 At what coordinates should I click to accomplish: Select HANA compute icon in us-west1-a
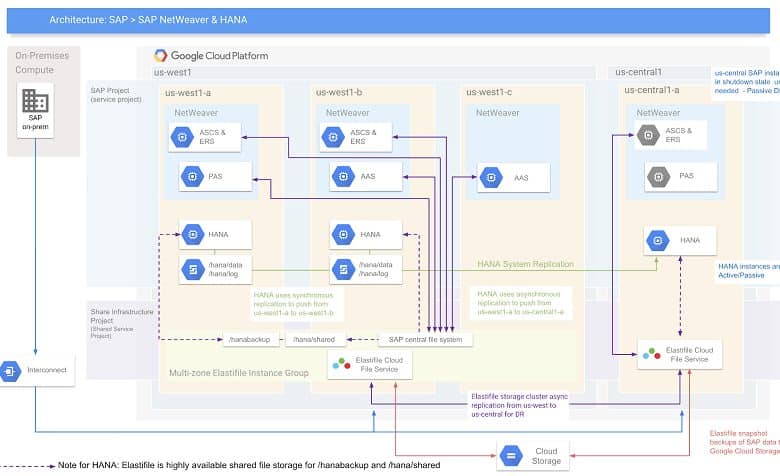point(193,234)
